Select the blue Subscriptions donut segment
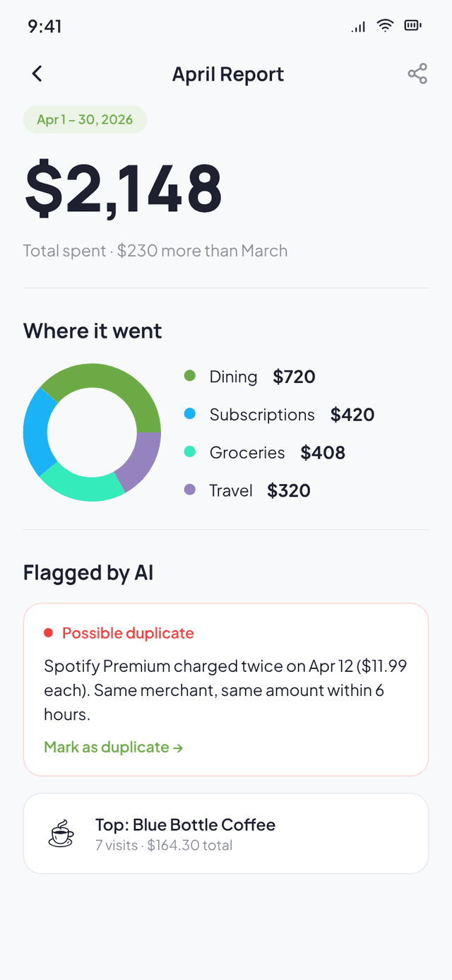 (37, 432)
